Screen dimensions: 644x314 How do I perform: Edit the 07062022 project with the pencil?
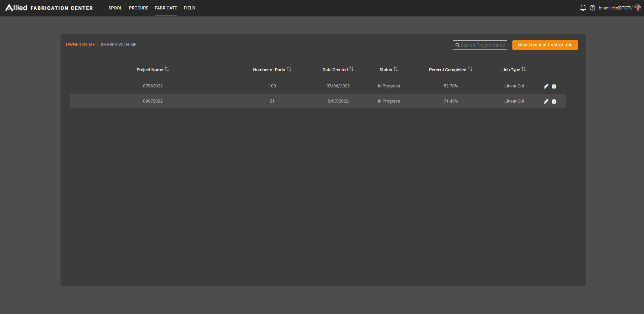tap(546, 86)
